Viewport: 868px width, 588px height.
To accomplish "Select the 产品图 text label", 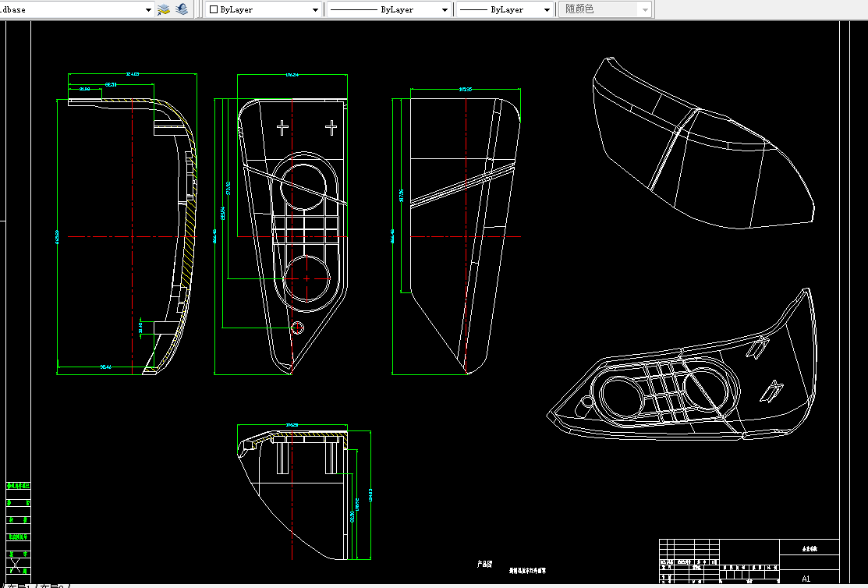I will pos(484,564).
